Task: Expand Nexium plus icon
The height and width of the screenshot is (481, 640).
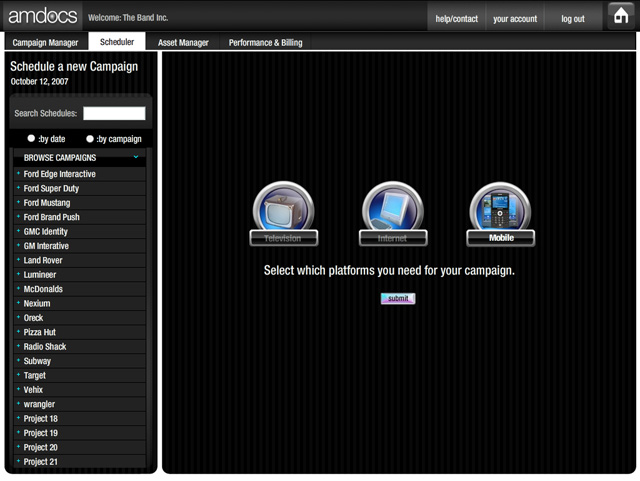Action: point(18,303)
